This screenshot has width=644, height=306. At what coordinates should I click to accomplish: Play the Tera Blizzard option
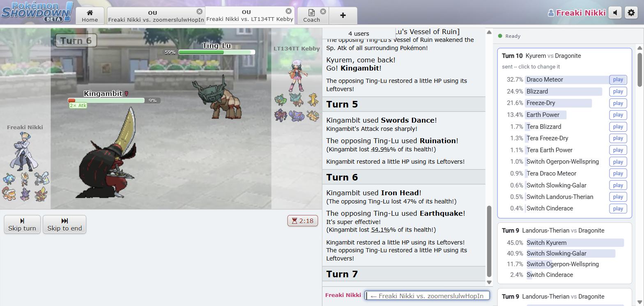click(618, 127)
